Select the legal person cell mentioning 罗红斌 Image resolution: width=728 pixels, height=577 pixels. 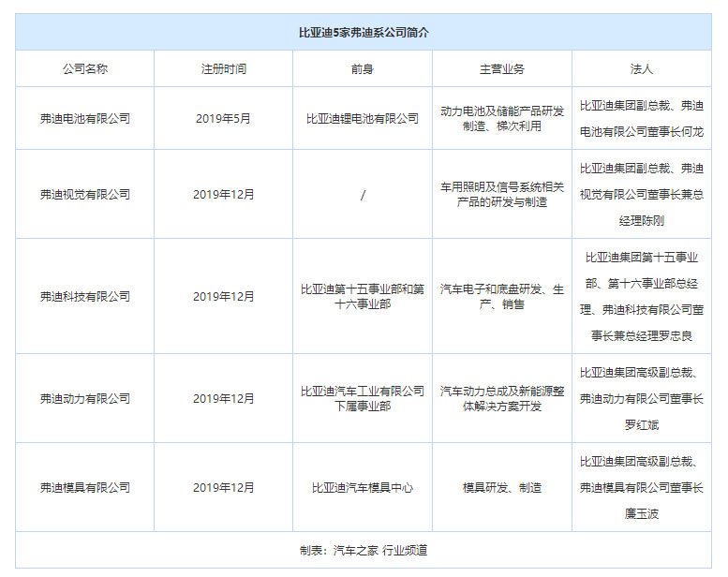[x=642, y=399]
